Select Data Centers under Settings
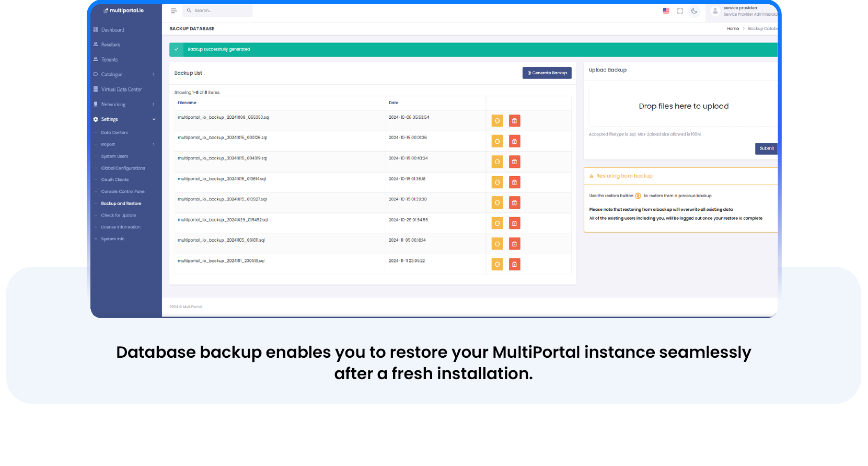This screenshot has height=466, width=868. [114, 132]
